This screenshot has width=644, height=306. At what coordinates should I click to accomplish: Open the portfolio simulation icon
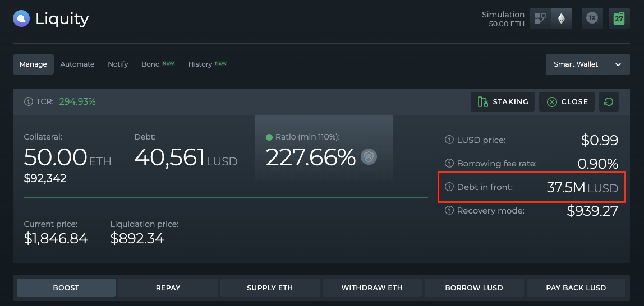[540, 18]
